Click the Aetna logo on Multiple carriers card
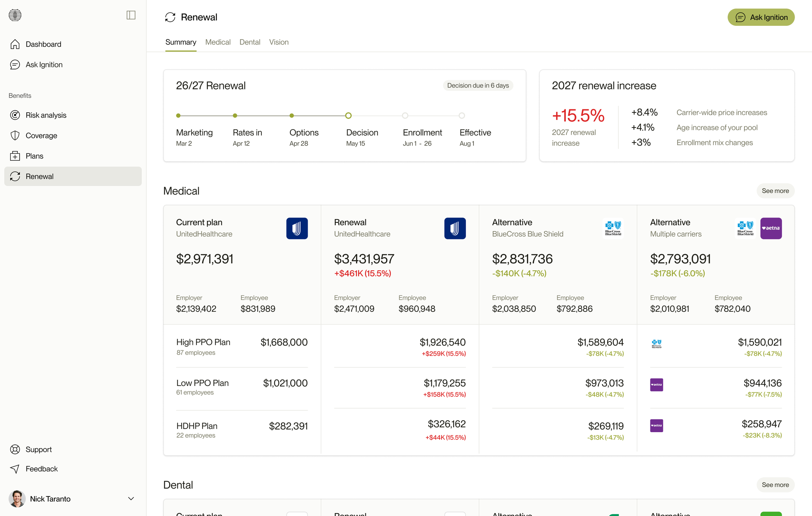The height and width of the screenshot is (516, 812). click(x=771, y=228)
